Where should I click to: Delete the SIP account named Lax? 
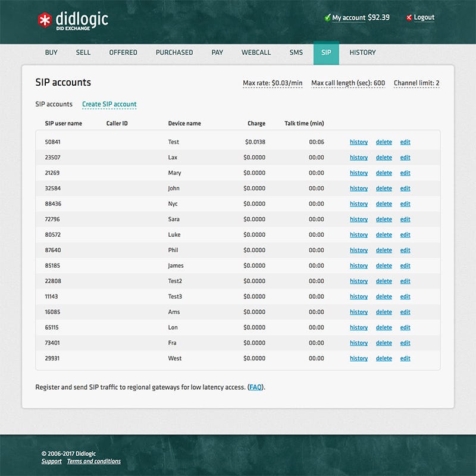[384, 157]
